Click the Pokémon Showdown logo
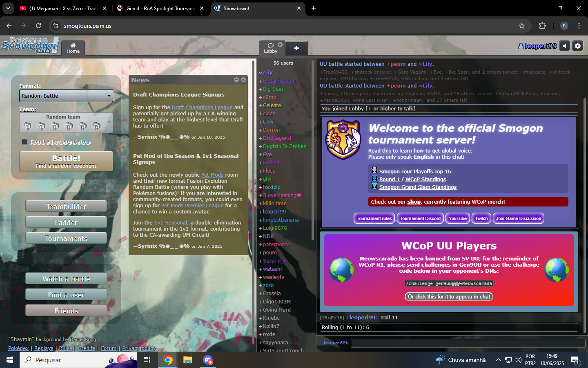The height and width of the screenshot is (368, 588). click(30, 45)
